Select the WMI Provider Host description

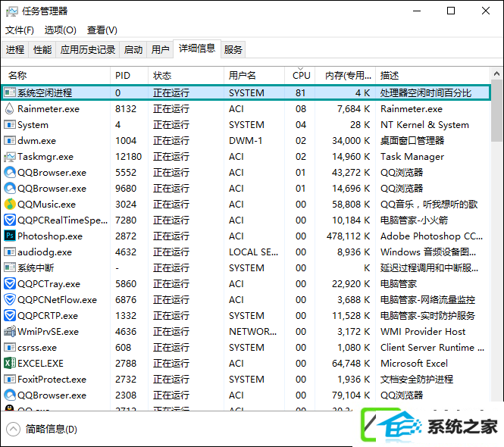pyautogui.click(x=423, y=331)
